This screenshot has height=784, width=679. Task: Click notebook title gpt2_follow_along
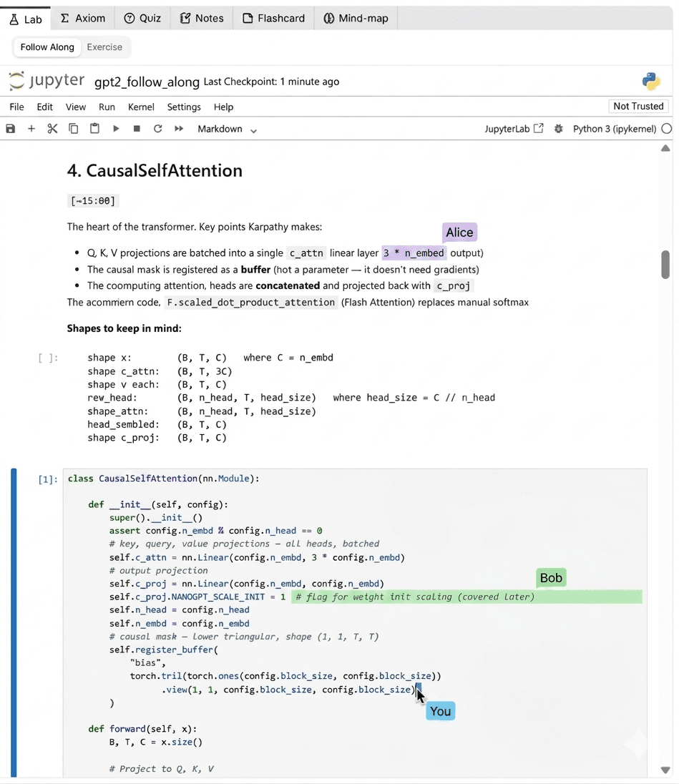coord(147,82)
